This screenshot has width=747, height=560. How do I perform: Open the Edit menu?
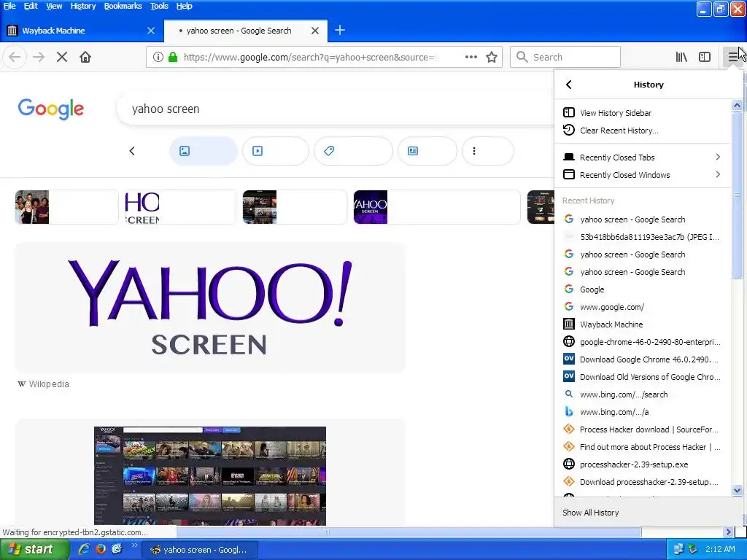point(31,6)
